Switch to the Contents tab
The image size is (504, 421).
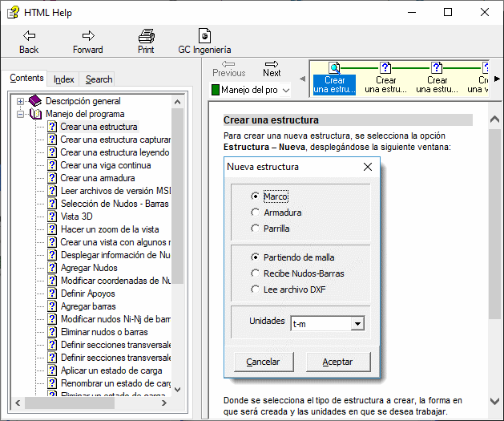pyautogui.click(x=26, y=78)
